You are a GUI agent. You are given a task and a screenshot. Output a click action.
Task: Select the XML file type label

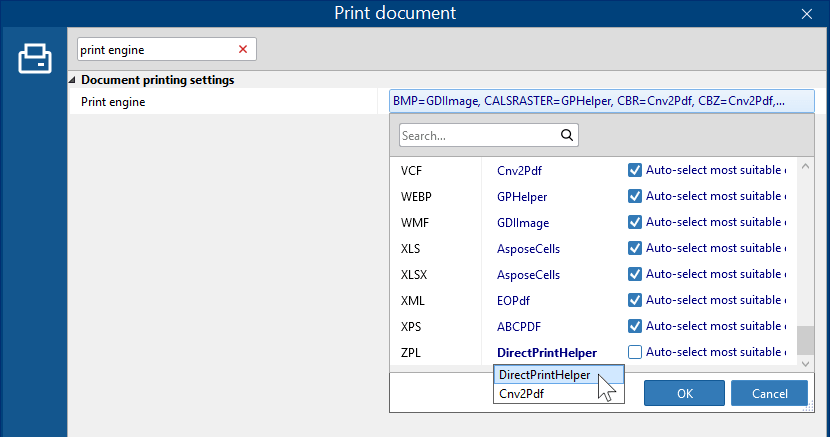point(412,301)
